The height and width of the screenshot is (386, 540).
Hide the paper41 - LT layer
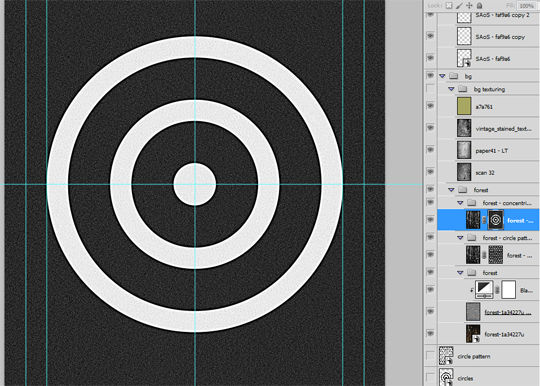(x=430, y=150)
